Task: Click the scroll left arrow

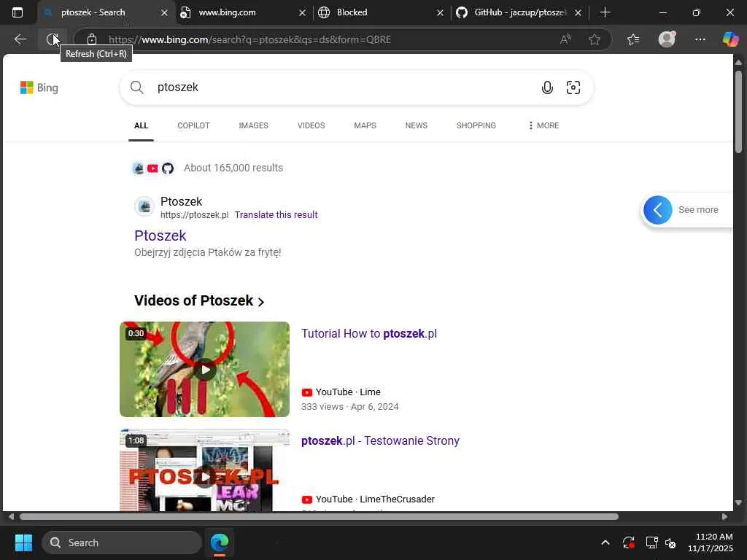Action: pos(12,517)
